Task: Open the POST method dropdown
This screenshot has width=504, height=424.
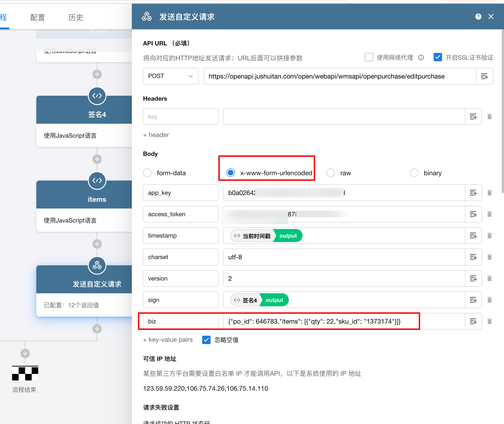Action: point(170,76)
